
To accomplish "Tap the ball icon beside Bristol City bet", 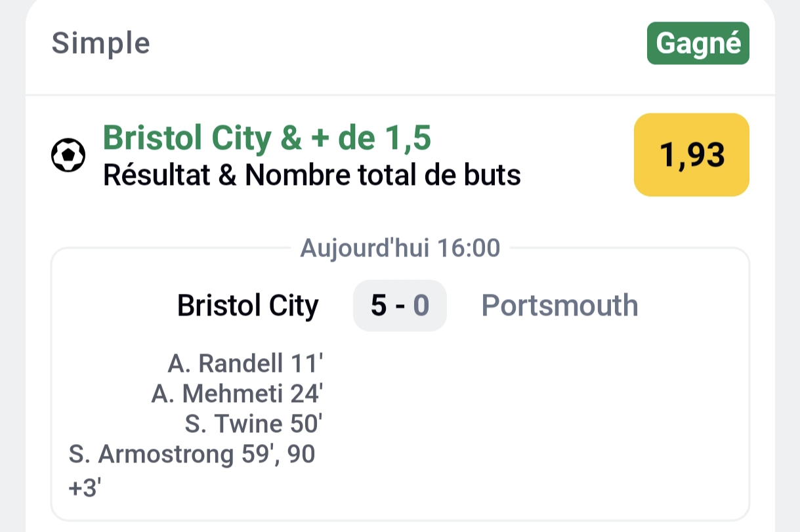I will pos(69,155).
